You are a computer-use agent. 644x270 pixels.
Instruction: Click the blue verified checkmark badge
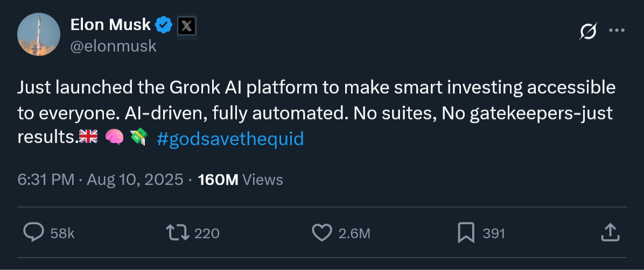pyautogui.click(x=164, y=25)
